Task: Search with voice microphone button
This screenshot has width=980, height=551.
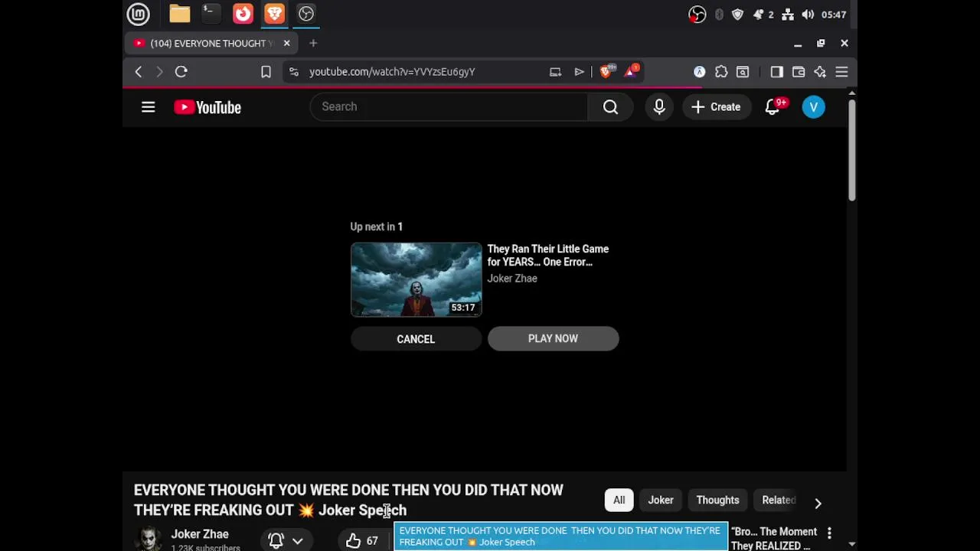Action: click(x=659, y=107)
